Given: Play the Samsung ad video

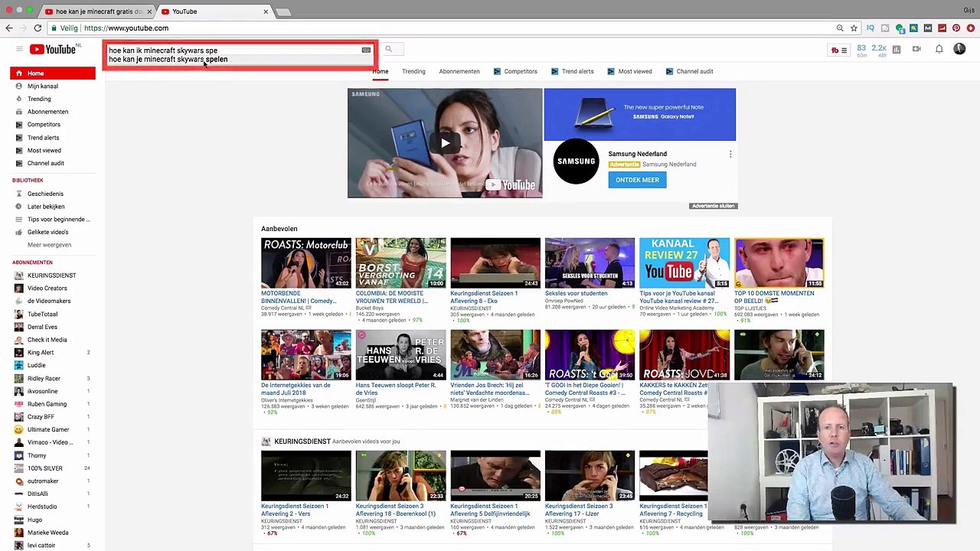Looking at the screenshot, I should click(445, 143).
